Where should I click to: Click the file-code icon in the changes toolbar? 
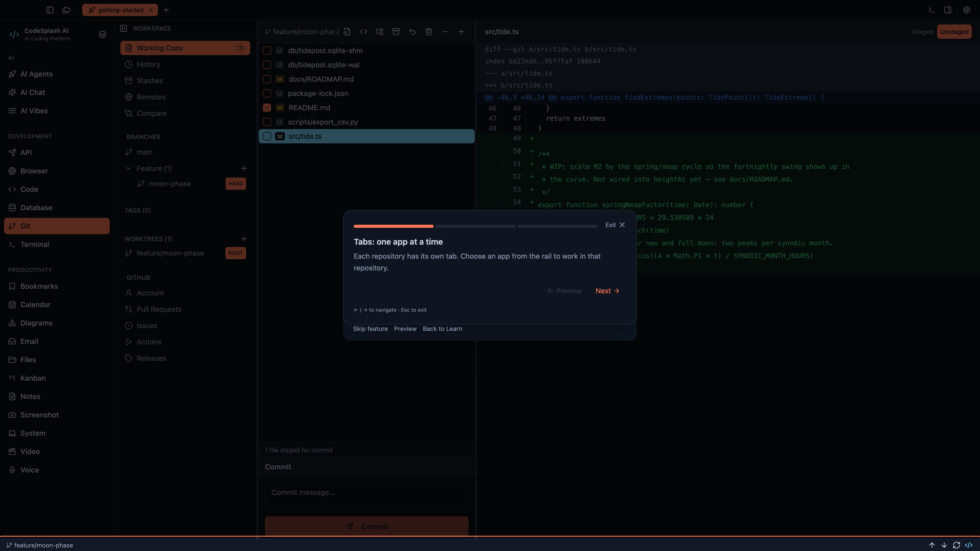point(347,32)
